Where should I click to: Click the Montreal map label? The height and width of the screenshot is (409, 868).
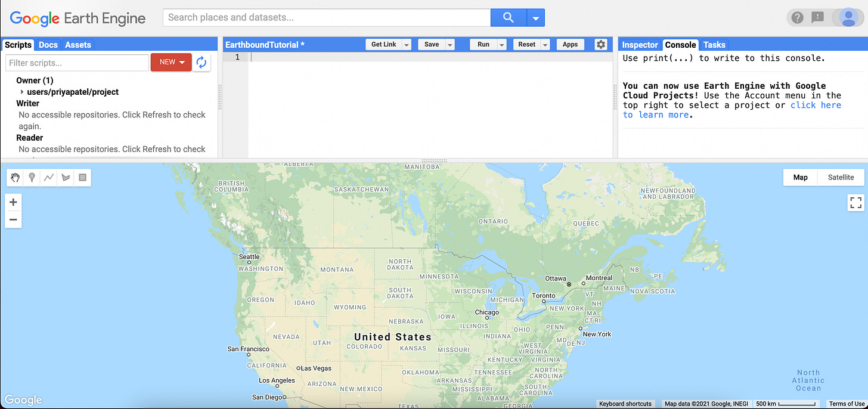pos(599,278)
